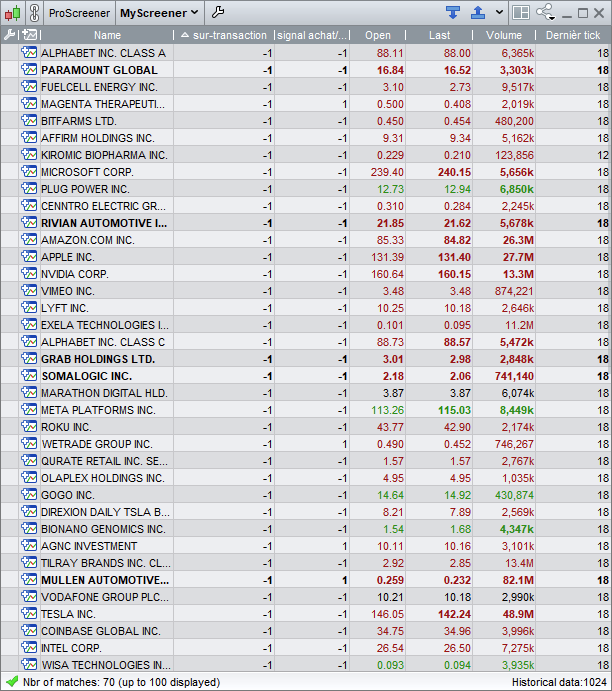Select VODAFONE GROUP PLC name cell
This screenshot has width=612, height=691.
105,597
